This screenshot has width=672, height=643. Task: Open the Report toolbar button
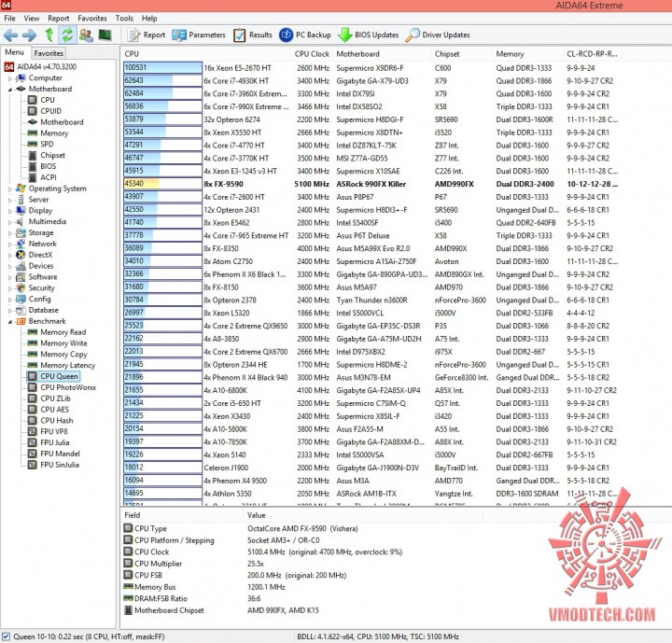click(147, 35)
